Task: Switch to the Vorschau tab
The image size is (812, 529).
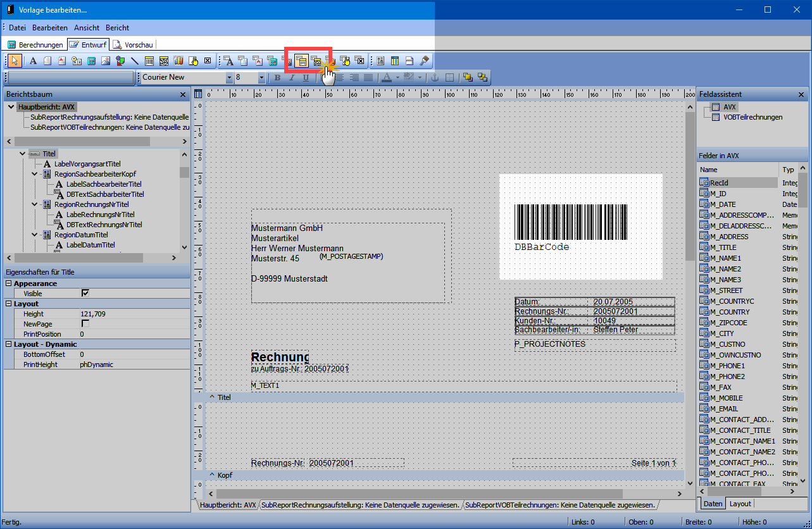Action: 133,44
